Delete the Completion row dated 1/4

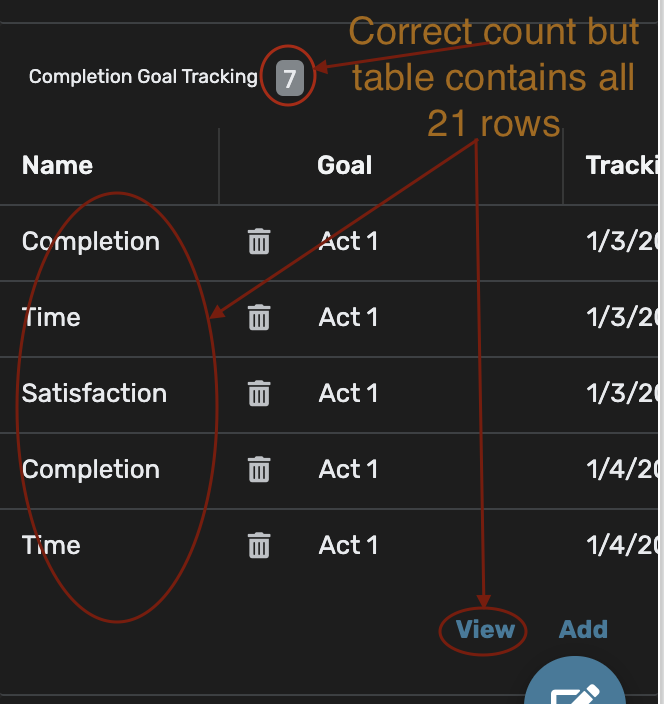pos(259,469)
